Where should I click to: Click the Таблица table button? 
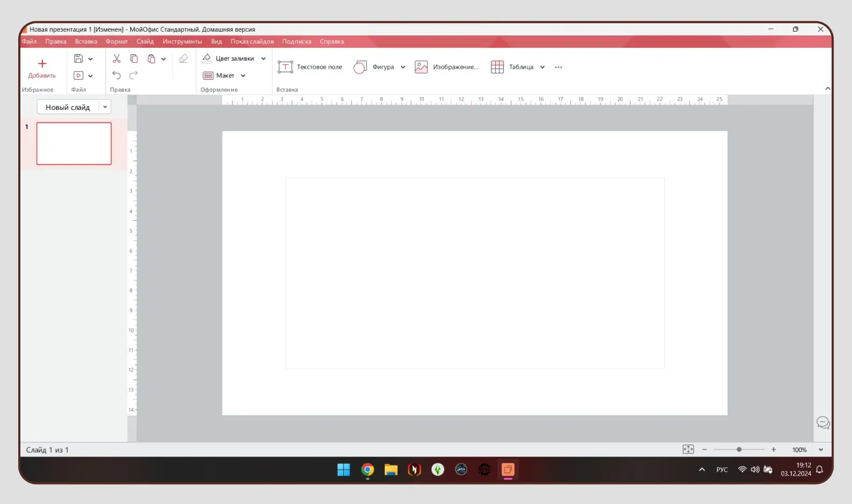(512, 67)
